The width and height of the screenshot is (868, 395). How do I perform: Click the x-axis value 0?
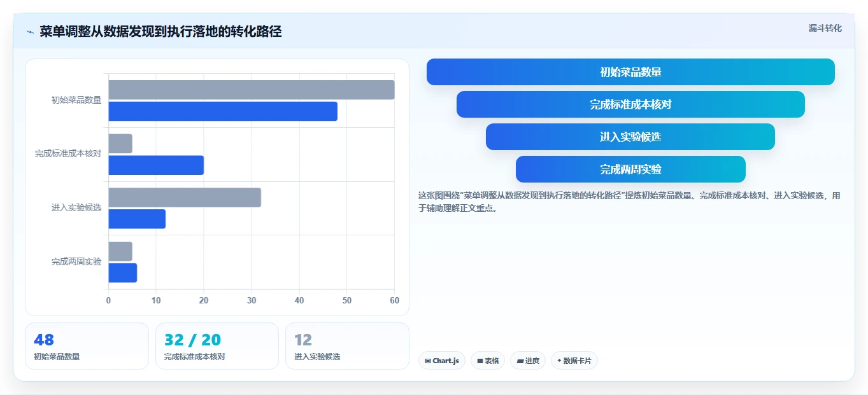108,300
